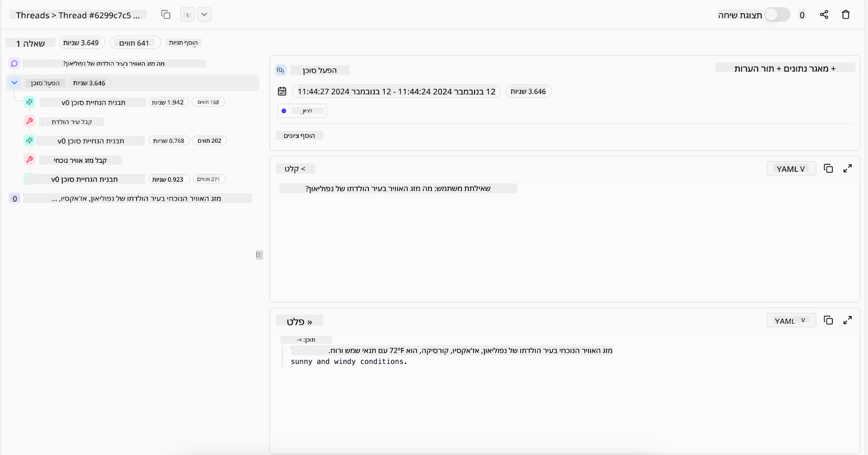
Task: Click the copy thread ID icon
Action: point(165,15)
